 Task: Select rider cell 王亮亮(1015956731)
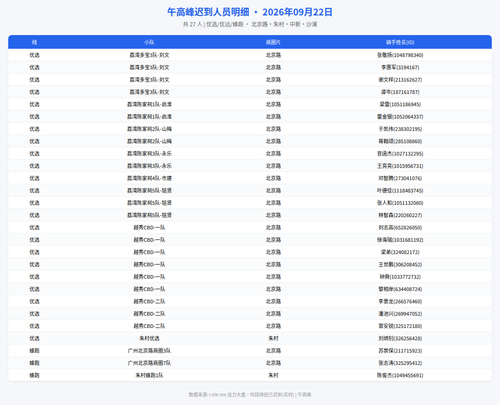(x=400, y=166)
